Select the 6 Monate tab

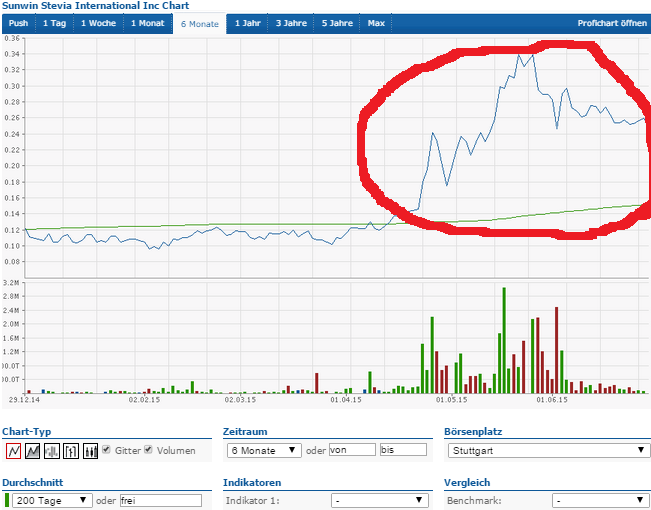pos(200,24)
